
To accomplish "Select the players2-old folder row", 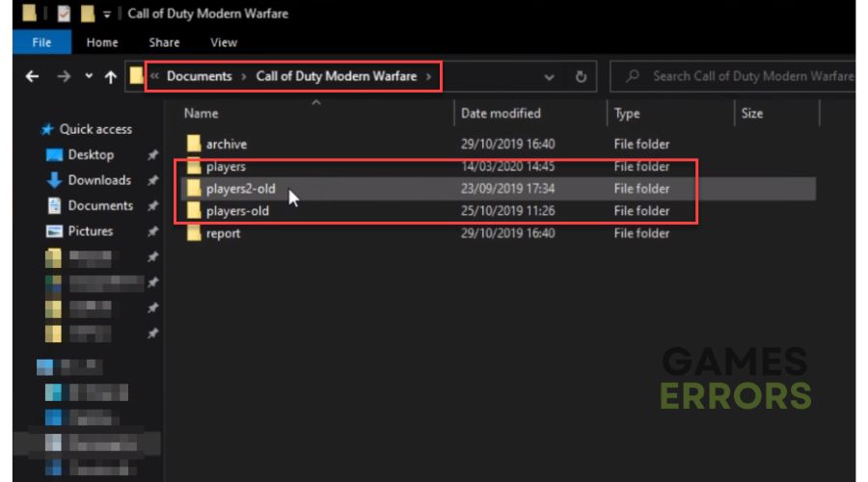I will (x=499, y=189).
